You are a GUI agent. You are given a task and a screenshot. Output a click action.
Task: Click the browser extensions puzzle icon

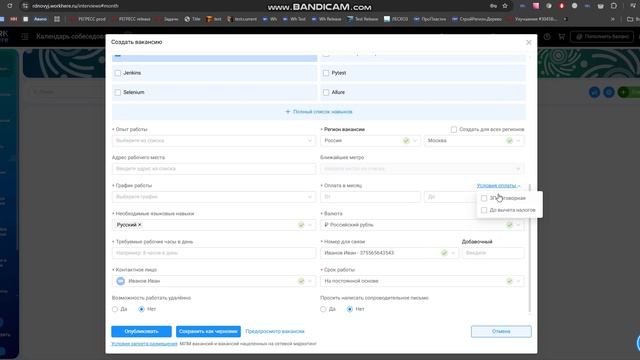pos(614,6)
